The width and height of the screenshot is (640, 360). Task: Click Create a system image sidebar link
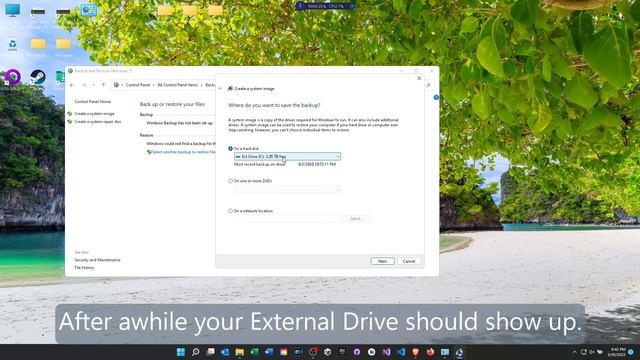click(x=94, y=114)
